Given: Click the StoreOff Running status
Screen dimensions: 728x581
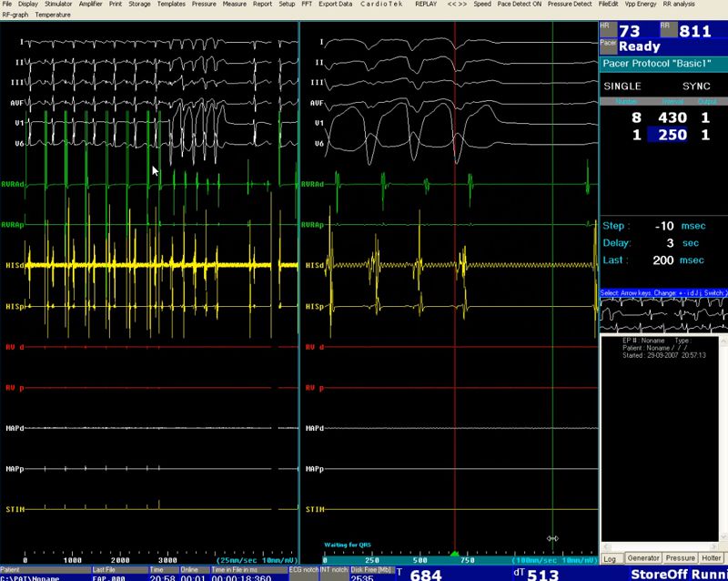Looking at the screenshot, I should pyautogui.click(x=679, y=575).
